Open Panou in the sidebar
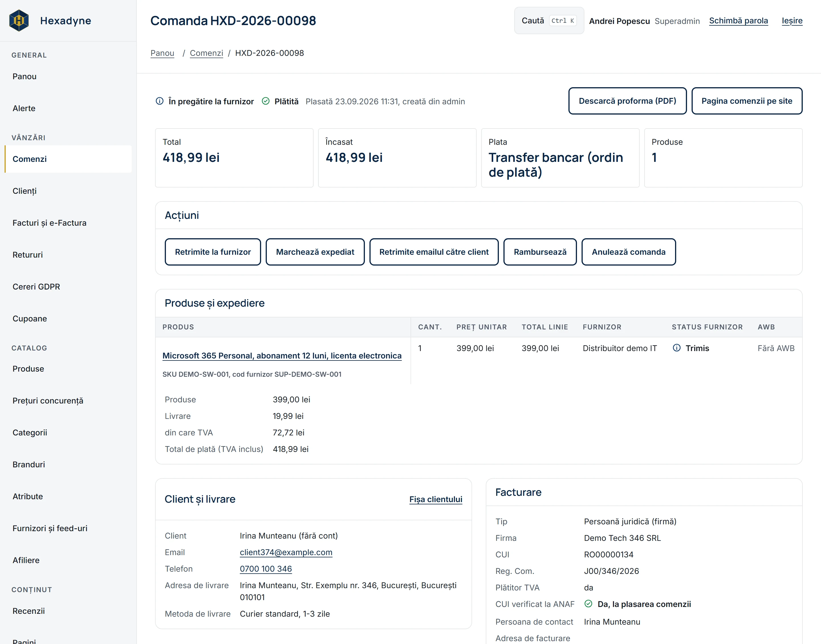821x644 pixels. click(68, 77)
